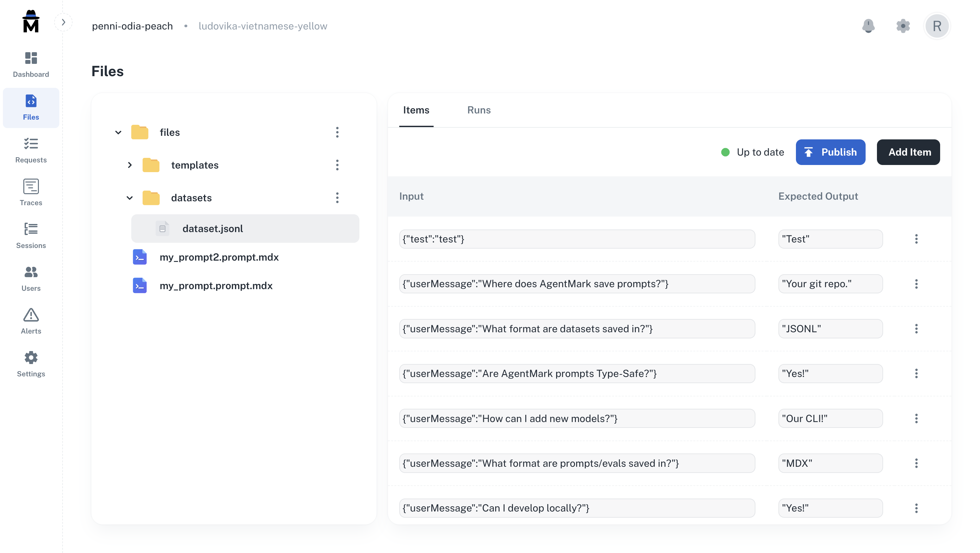Image resolution: width=980 pixels, height=553 pixels.
Task: Click the AgentMark save prompts input field
Action: pos(577,284)
